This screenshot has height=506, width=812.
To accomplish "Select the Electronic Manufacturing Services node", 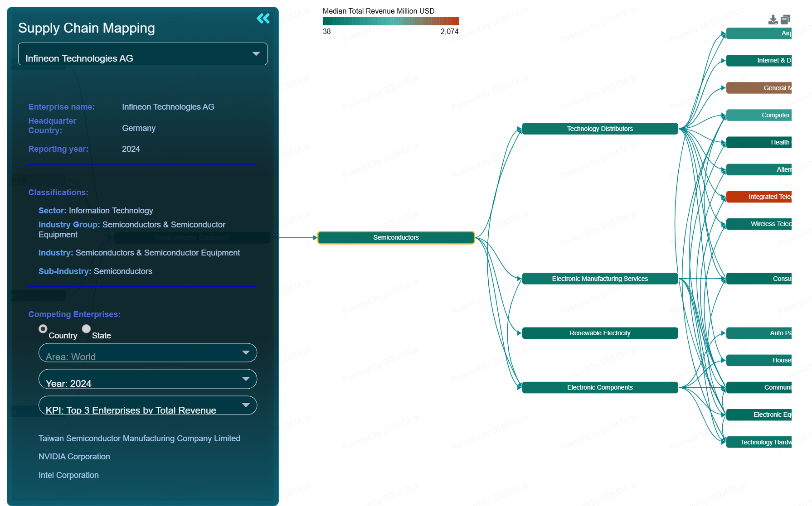I will [600, 279].
